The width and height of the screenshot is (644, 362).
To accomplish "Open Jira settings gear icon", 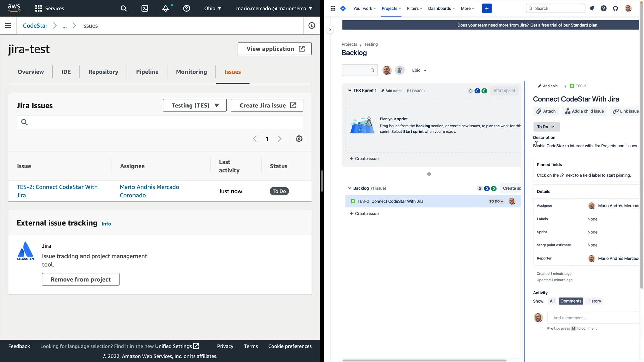I will pyautogui.click(x=615, y=8).
